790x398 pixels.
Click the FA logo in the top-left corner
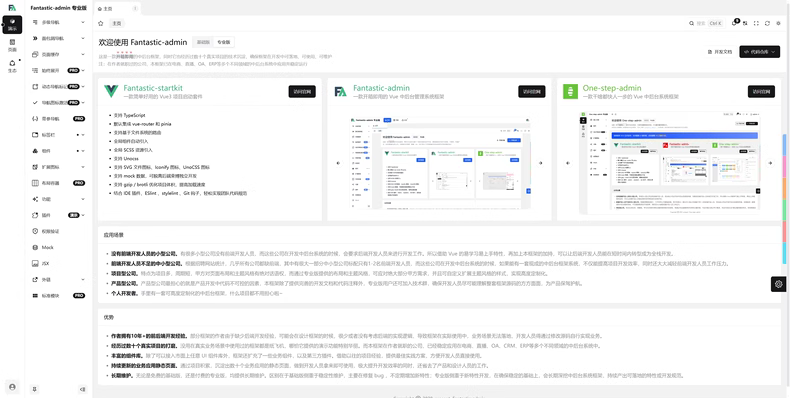click(x=12, y=8)
